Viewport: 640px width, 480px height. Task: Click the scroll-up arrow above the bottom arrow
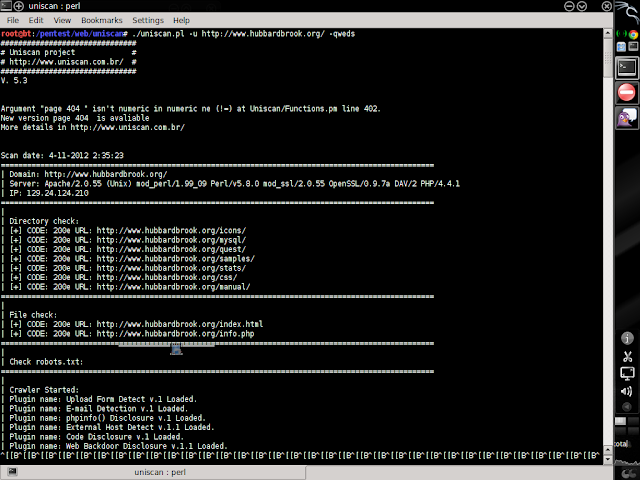(608, 450)
